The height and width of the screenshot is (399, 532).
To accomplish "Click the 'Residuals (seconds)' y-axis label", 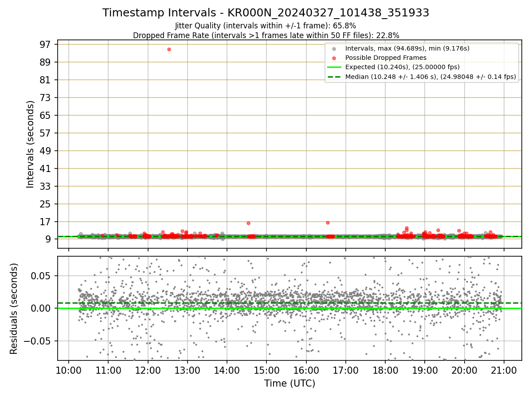I will click(x=14, y=309).
